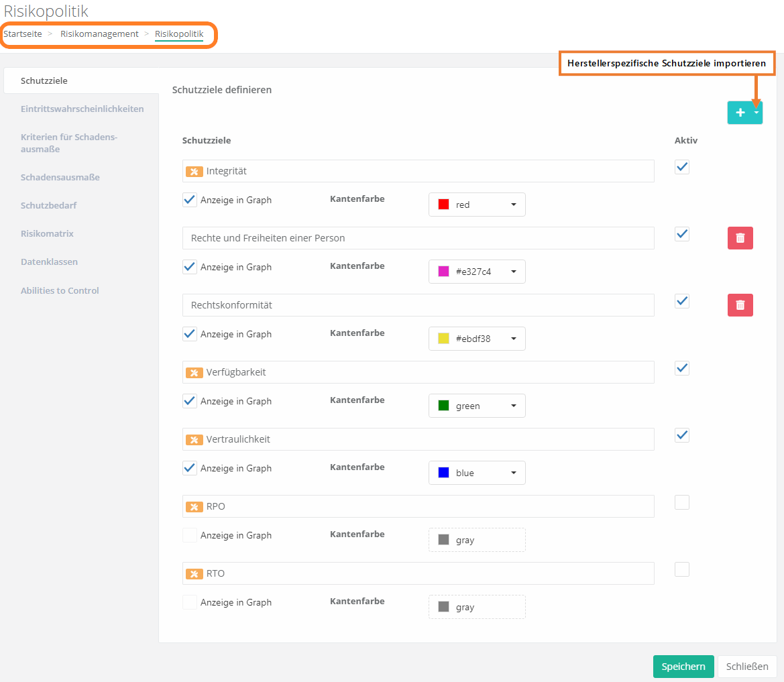Click the Speichern button
Viewport: 784px width, 682px height.
click(x=683, y=667)
